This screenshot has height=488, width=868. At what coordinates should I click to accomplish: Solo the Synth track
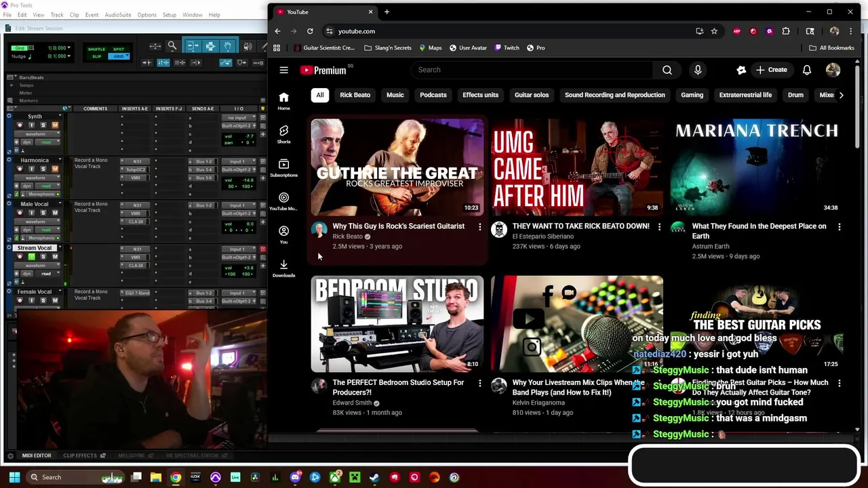point(43,125)
